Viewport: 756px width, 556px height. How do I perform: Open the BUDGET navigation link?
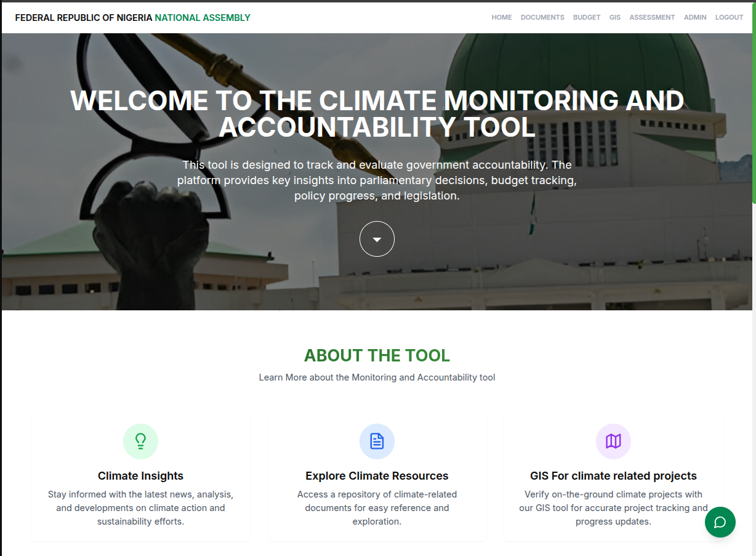point(586,17)
